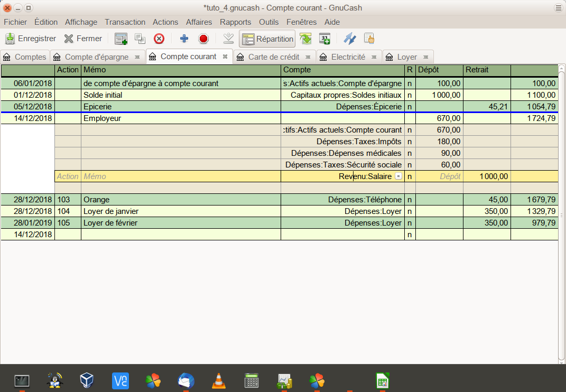Screen dimensions: 566x392
Task: Click the Enregistrer save button
Action: (x=30, y=39)
